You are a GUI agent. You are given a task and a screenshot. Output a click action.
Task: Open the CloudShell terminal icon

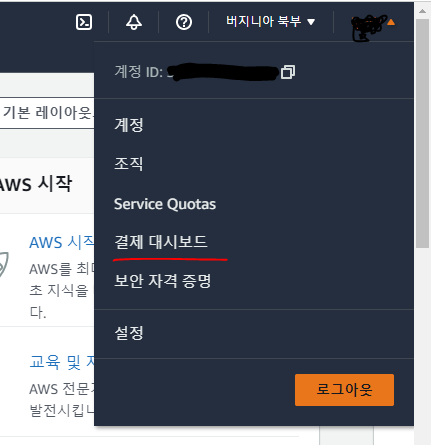84,22
